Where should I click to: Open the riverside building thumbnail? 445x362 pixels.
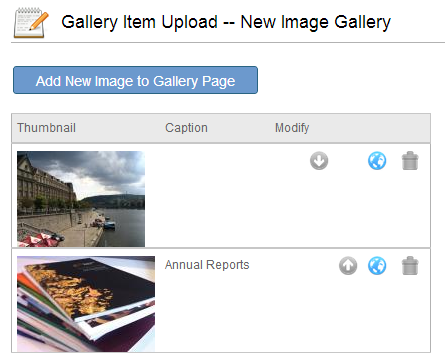(x=81, y=199)
